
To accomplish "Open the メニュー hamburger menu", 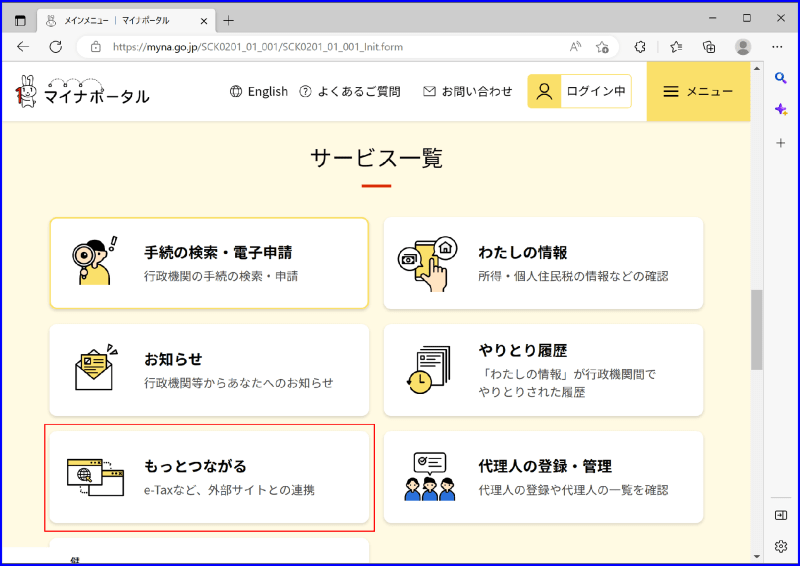I will click(x=698, y=91).
